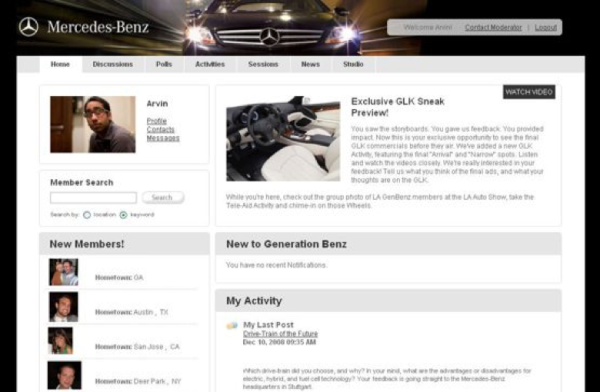
Task: Open the Contacts link
Action: pos(161,129)
